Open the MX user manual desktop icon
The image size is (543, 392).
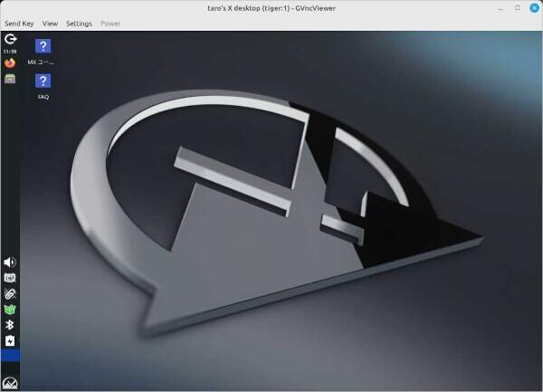point(43,47)
